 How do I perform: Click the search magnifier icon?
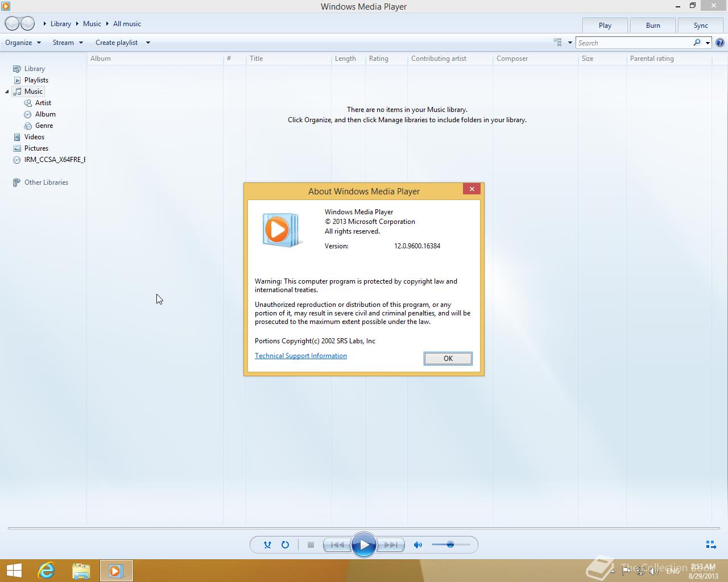click(697, 43)
